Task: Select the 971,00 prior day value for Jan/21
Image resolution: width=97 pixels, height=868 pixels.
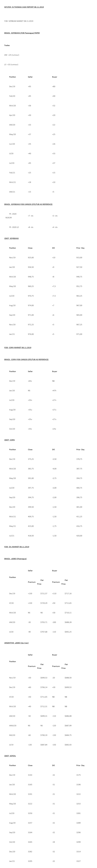Action: click(79, 334)
